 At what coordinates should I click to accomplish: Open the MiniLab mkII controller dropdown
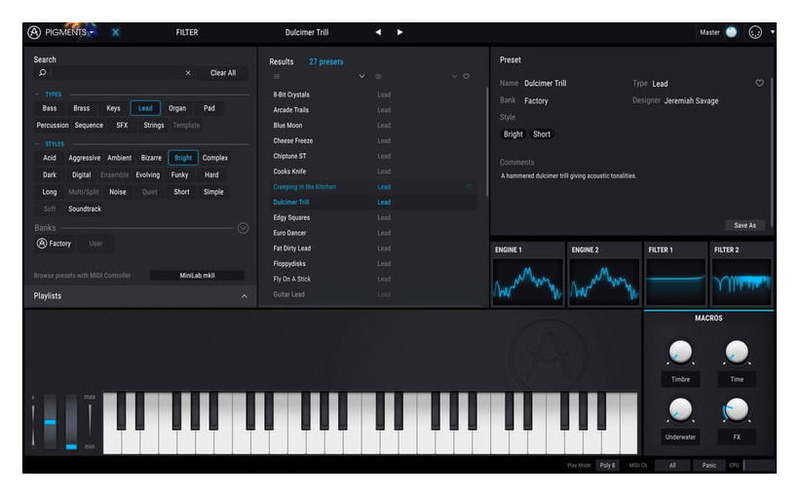tap(197, 275)
